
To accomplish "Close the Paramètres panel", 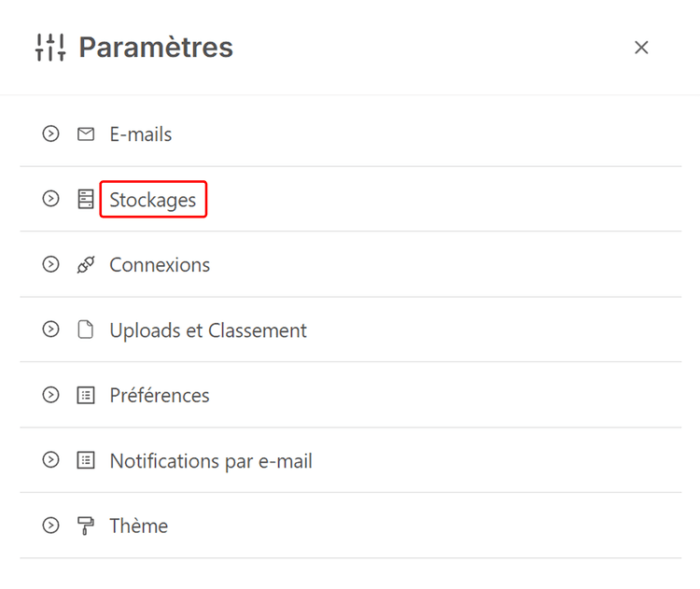I will pyautogui.click(x=641, y=48).
